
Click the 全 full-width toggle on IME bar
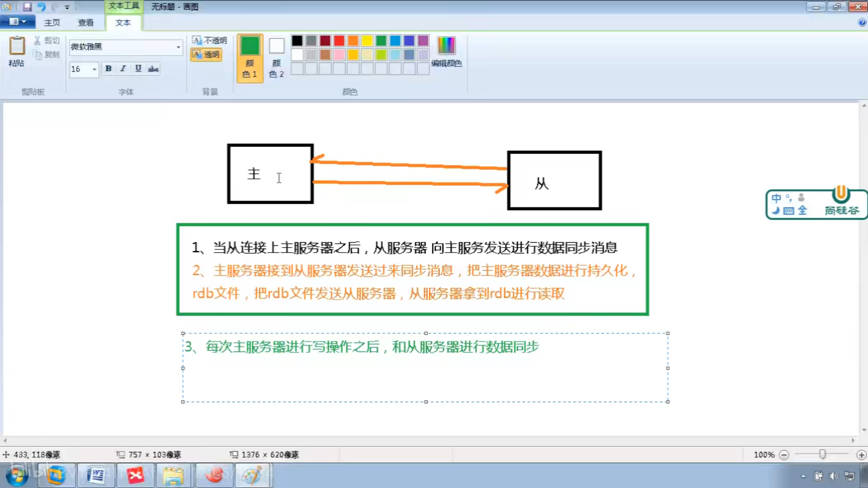[x=802, y=211]
